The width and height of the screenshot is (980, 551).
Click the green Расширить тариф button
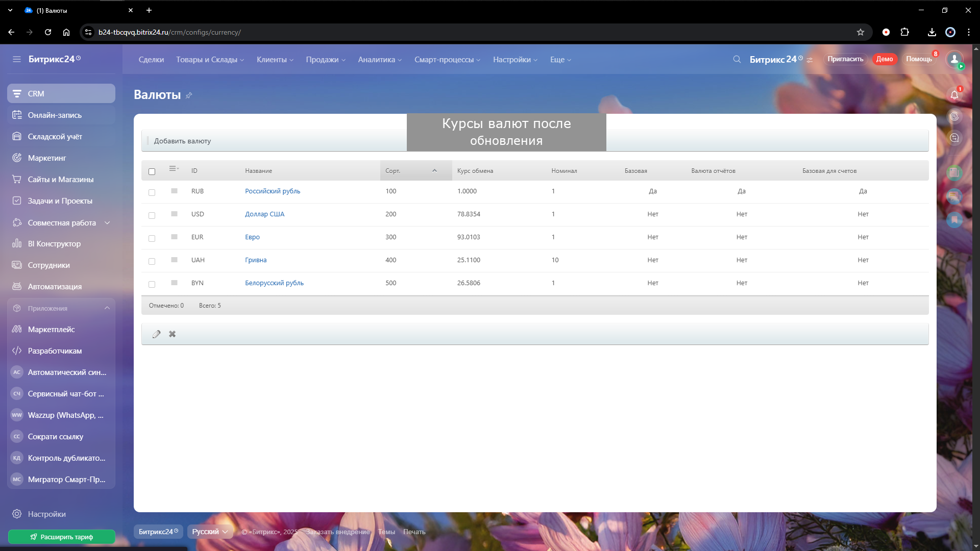click(x=61, y=537)
